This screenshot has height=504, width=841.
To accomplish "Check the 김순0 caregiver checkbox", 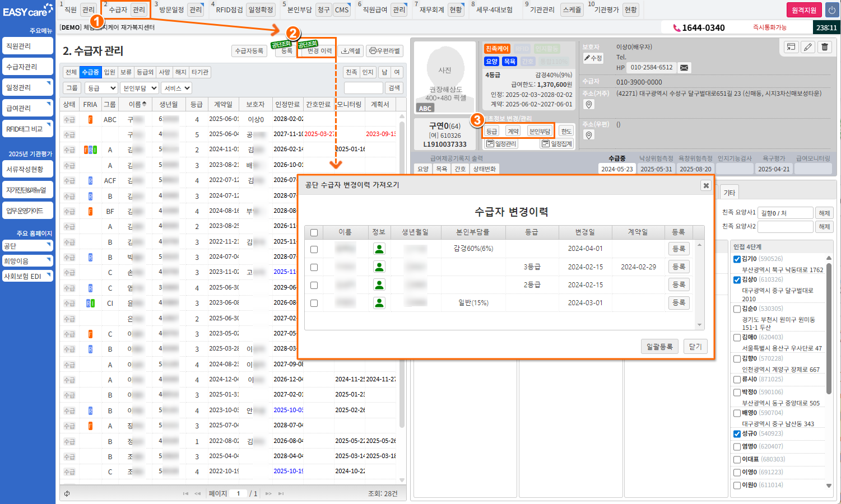I will click(737, 309).
